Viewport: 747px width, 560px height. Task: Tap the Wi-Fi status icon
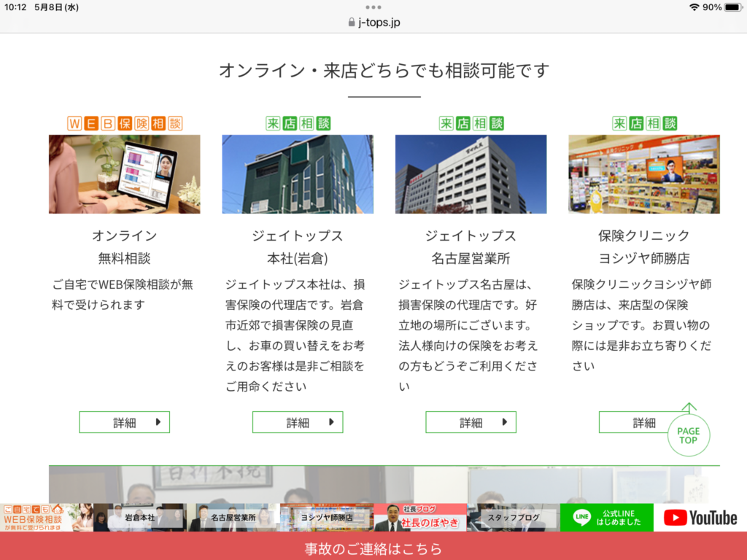[x=694, y=7]
